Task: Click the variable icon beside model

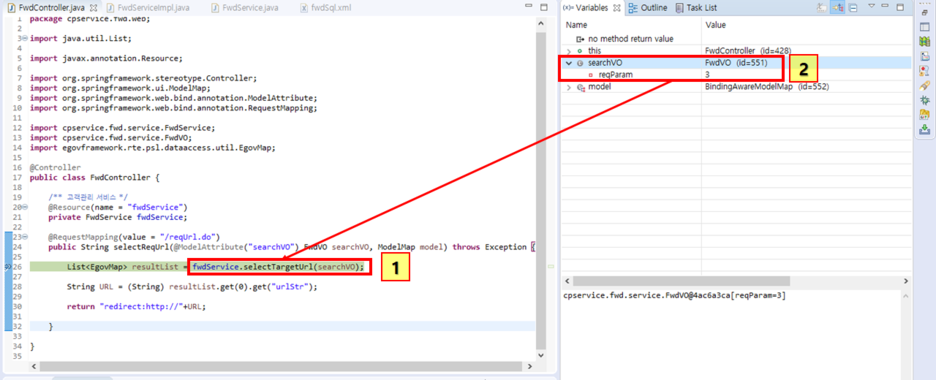Action: coord(580,87)
